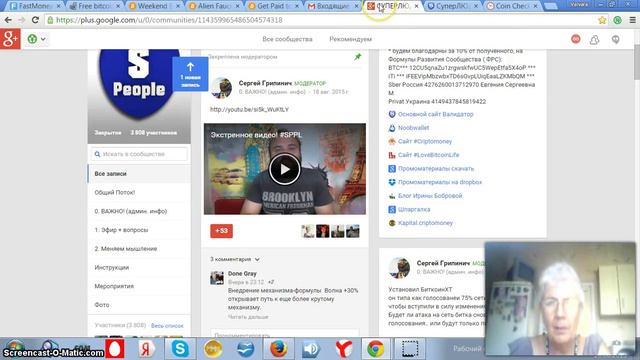Click Читать дальше on comment
This screenshot has width=640, height=360.
pos(248,317)
